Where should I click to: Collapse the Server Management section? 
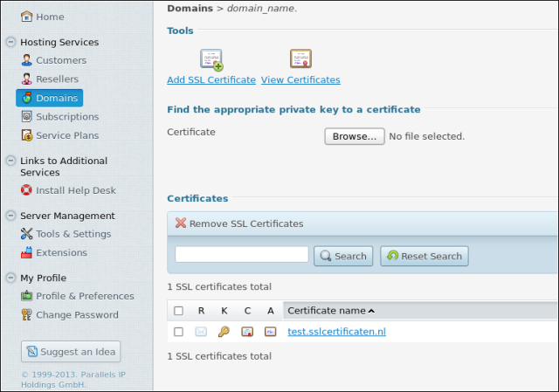pyautogui.click(x=10, y=216)
